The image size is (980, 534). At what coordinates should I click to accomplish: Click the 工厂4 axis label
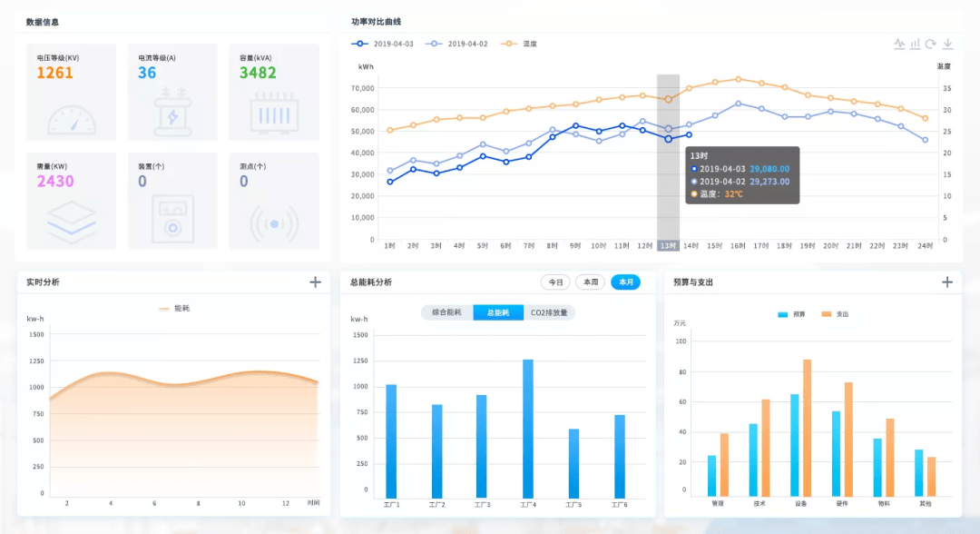coord(528,505)
